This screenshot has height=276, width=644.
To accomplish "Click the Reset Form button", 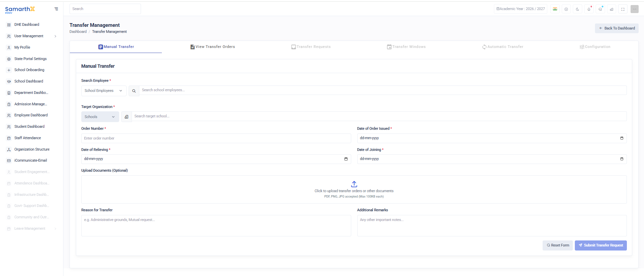I will pos(558,245).
